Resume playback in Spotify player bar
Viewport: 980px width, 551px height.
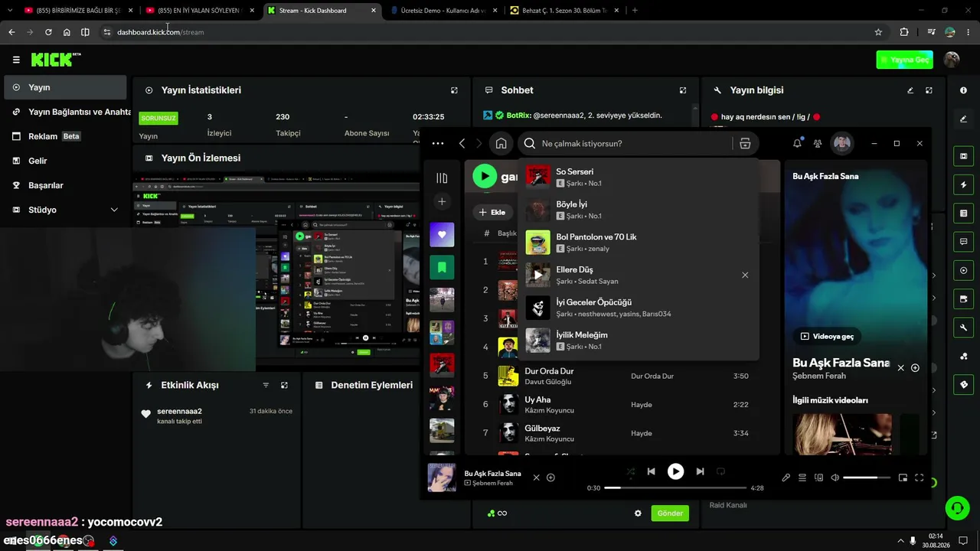[x=675, y=471]
